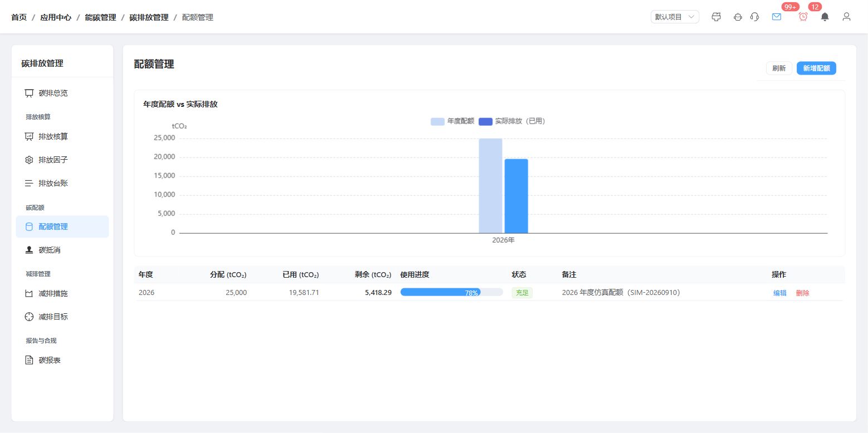Viewport: 868px width, 433px height.
Task: Select the 碳报表 document icon in sidebar
Action: tap(29, 360)
